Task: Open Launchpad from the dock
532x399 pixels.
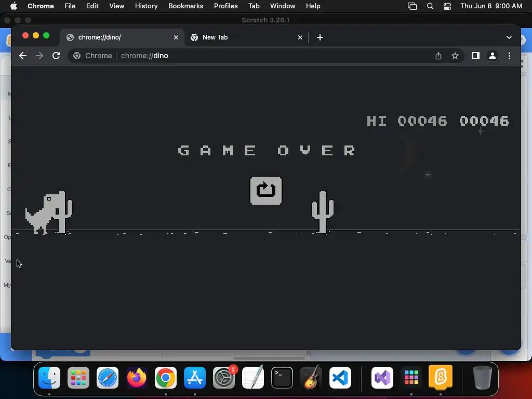Action: click(x=78, y=378)
